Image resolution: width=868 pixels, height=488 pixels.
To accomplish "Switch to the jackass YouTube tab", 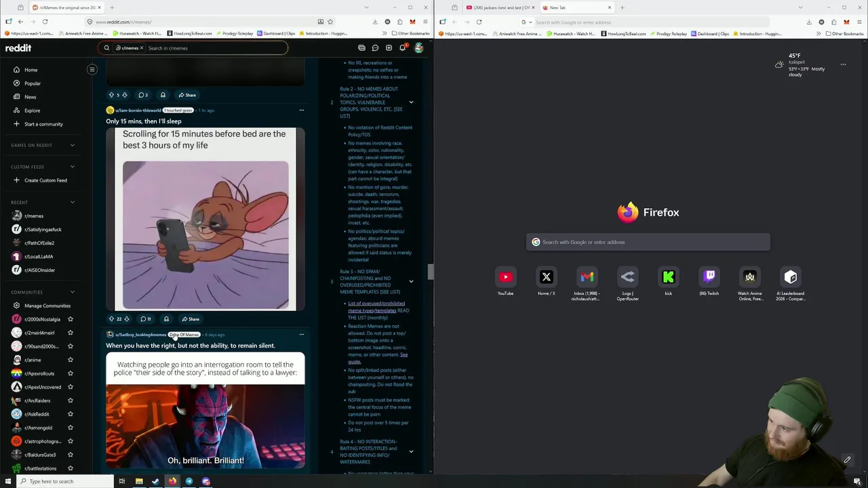I will click(500, 7).
